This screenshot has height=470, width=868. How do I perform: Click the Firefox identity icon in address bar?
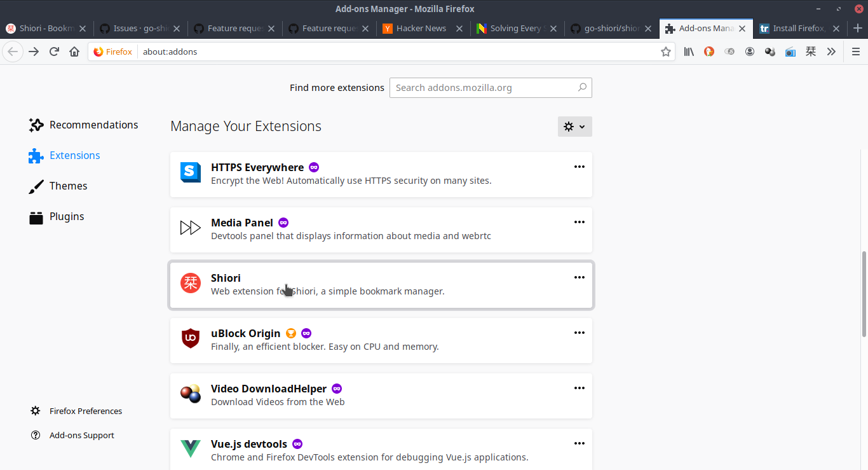(113, 52)
